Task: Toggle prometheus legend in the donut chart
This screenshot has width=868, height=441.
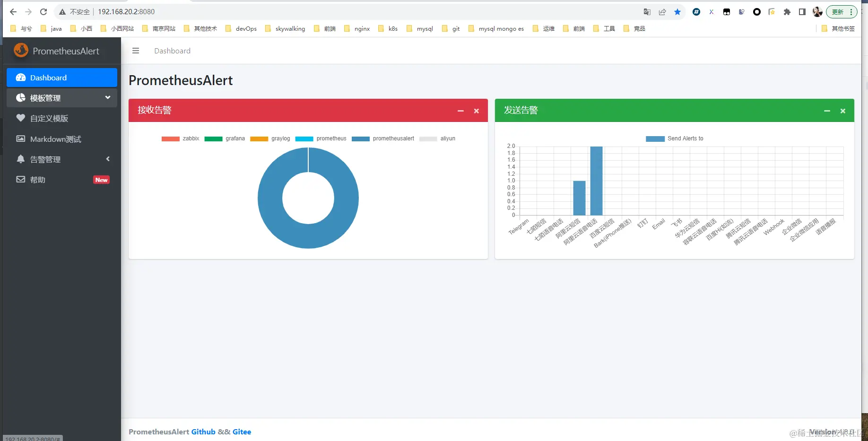Action: 321,138
